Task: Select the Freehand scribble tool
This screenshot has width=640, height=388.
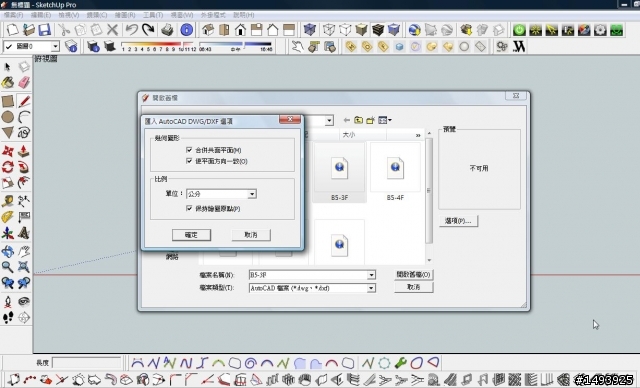Action: [24, 133]
